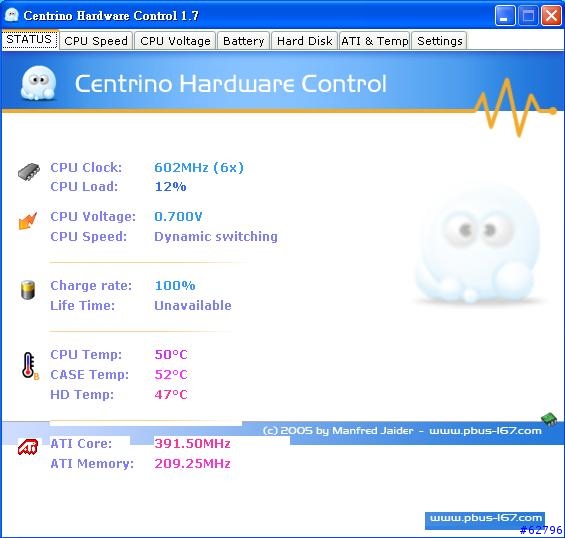Select the 100% charge rate value
Image resolution: width=565 pixels, height=538 pixels.
pos(175,286)
